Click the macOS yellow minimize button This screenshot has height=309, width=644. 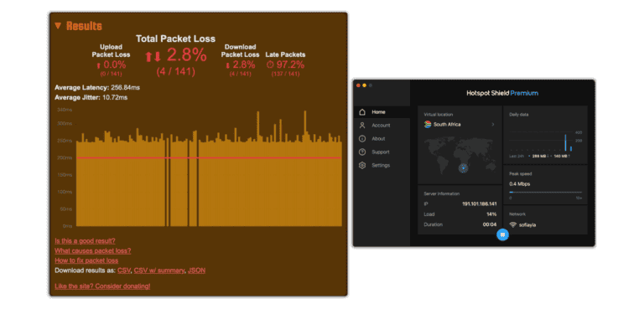[364, 85]
